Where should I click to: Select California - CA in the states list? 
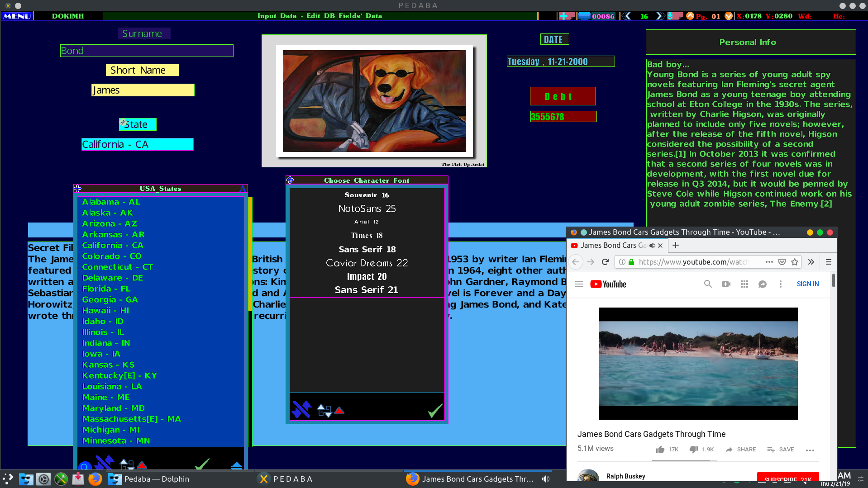113,245
